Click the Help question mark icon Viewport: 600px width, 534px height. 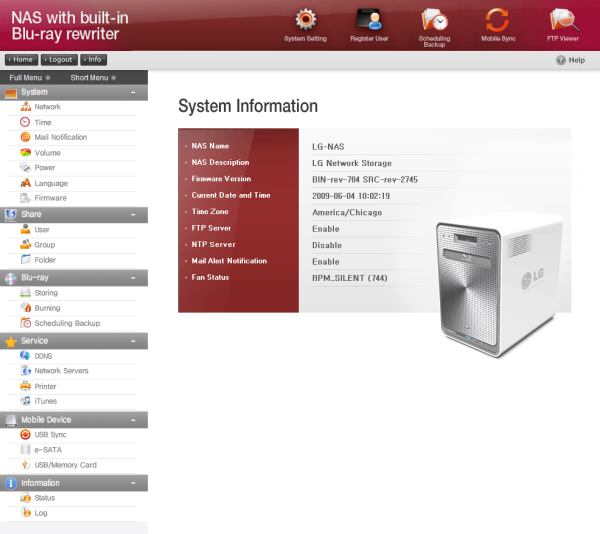tap(561, 60)
